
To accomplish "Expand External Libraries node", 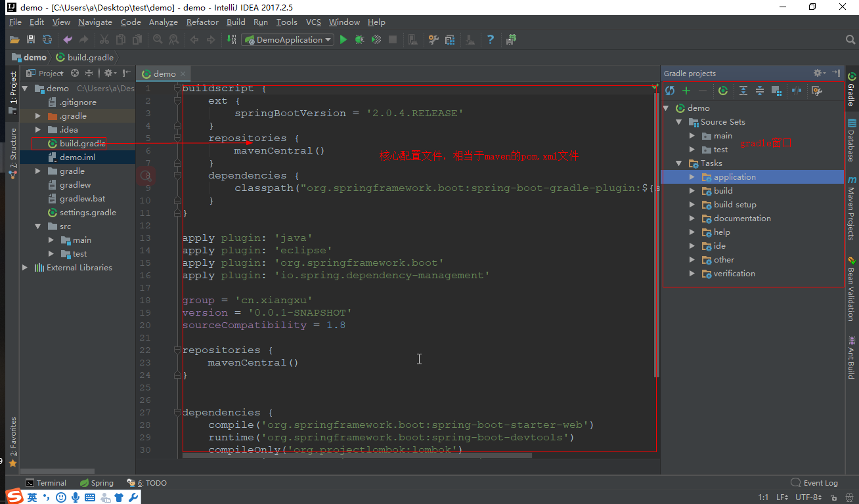I will coord(25,268).
